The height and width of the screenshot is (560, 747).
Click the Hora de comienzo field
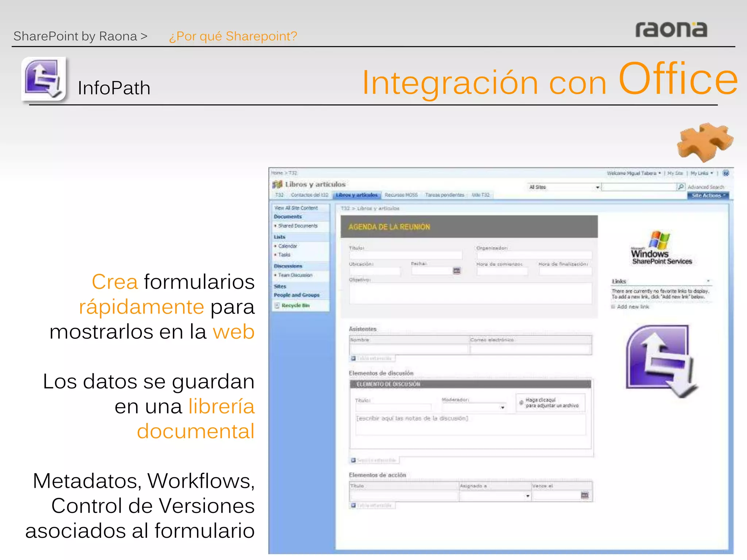tap(502, 271)
